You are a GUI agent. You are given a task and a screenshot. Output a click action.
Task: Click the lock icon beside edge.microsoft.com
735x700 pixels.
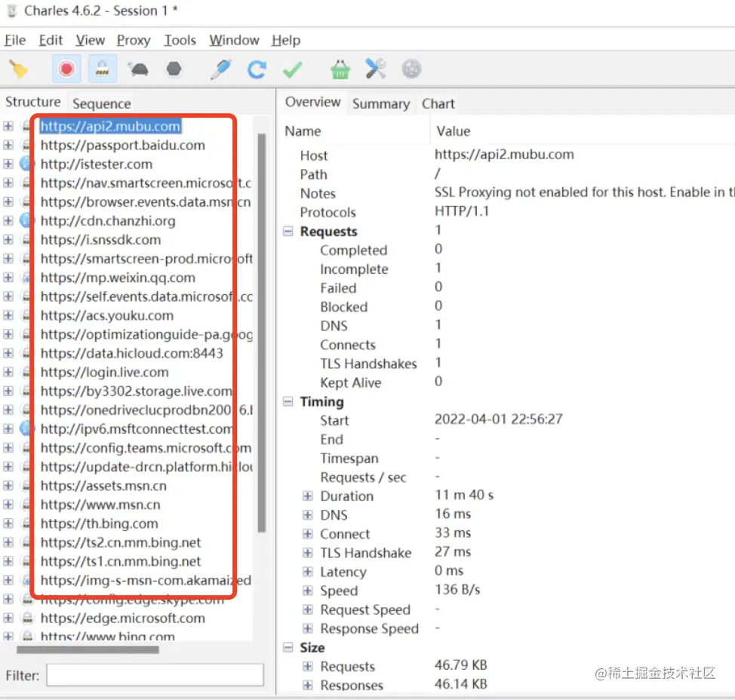pyautogui.click(x=28, y=618)
